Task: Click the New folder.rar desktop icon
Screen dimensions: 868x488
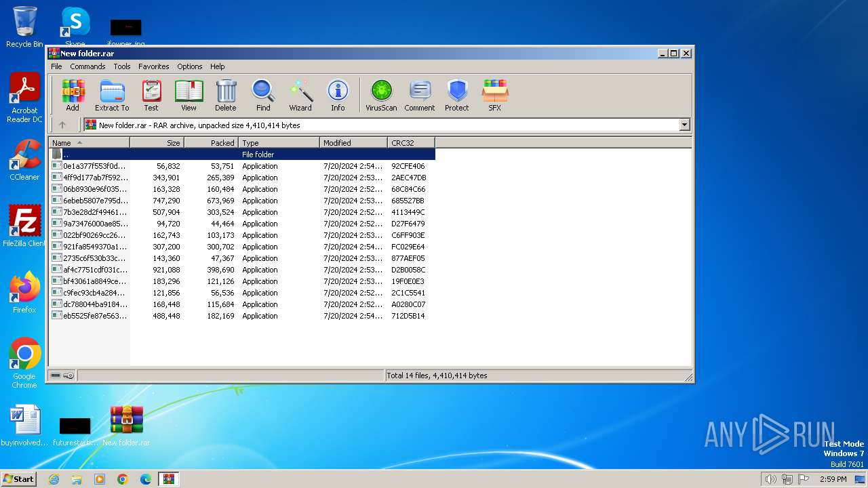Action: (x=126, y=426)
